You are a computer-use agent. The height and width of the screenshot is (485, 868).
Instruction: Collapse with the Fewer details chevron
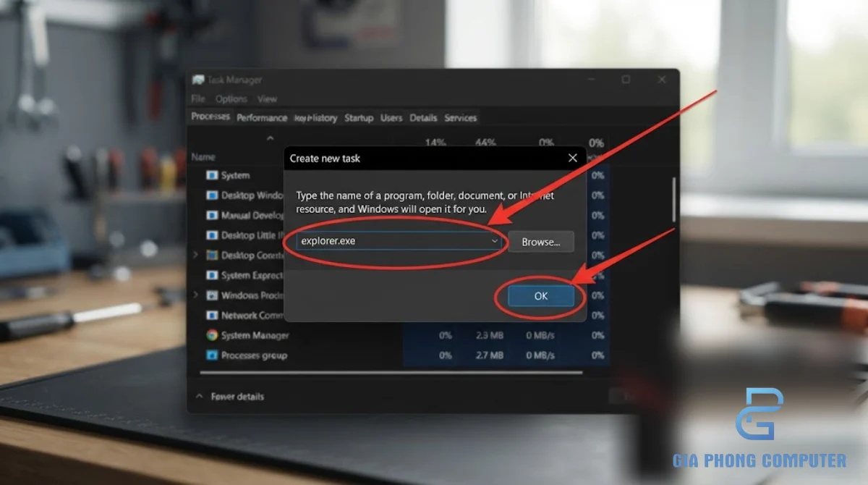pyautogui.click(x=200, y=397)
